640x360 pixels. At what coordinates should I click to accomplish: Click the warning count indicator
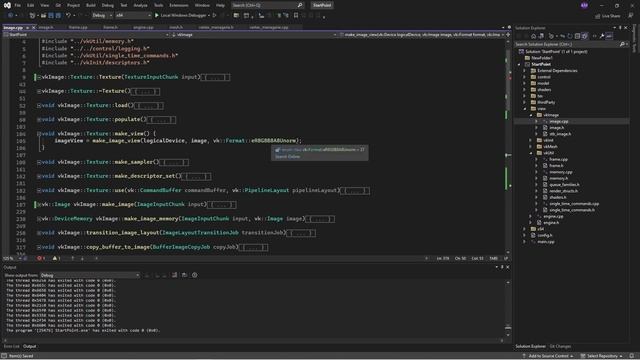point(56,258)
